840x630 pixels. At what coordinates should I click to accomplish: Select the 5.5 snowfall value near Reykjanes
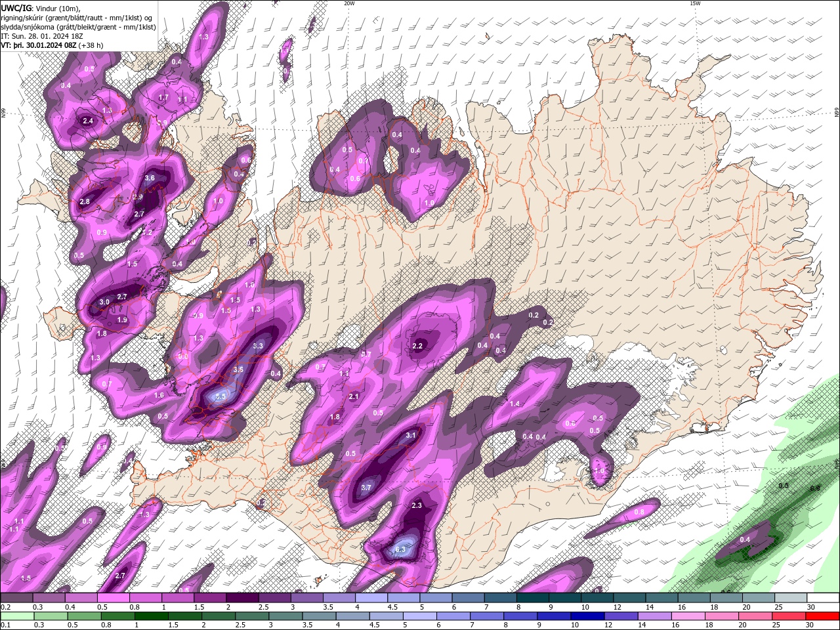click(x=220, y=397)
